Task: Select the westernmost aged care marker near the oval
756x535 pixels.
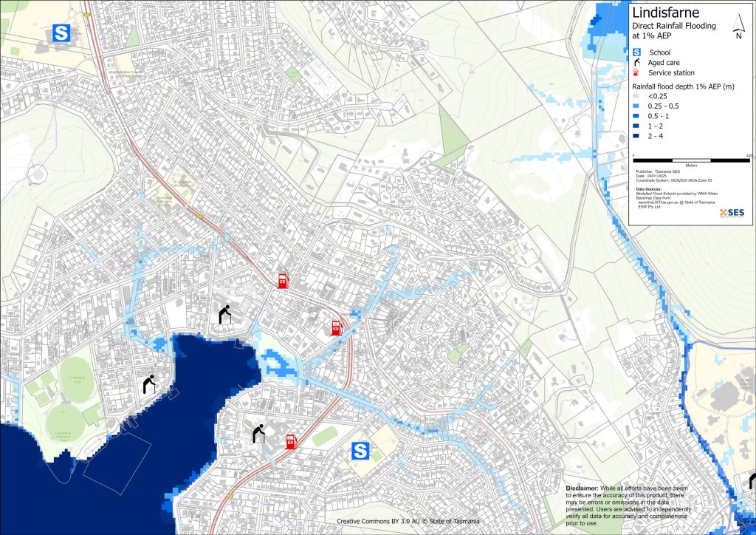Action: 149,384
